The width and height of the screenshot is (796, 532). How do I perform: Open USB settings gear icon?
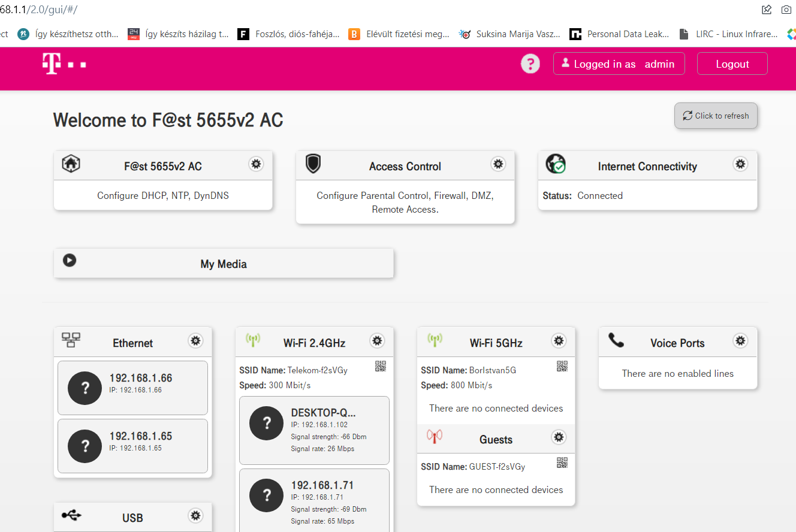(x=195, y=516)
